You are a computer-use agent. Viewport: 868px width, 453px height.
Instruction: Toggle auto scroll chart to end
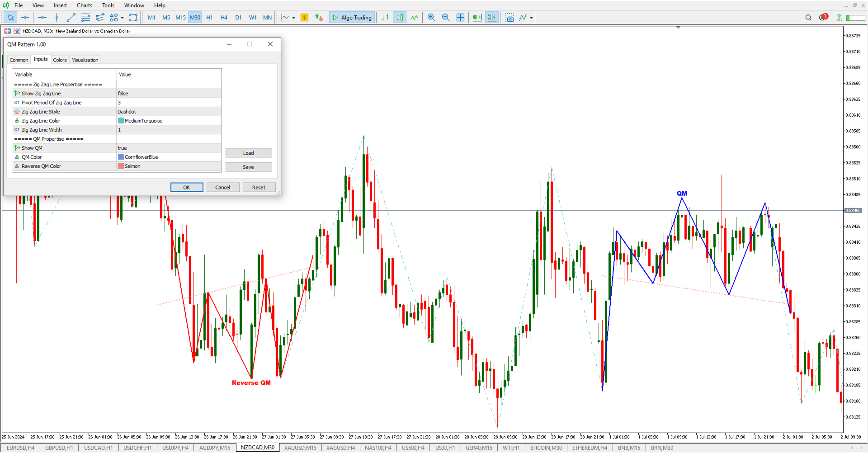(x=477, y=18)
